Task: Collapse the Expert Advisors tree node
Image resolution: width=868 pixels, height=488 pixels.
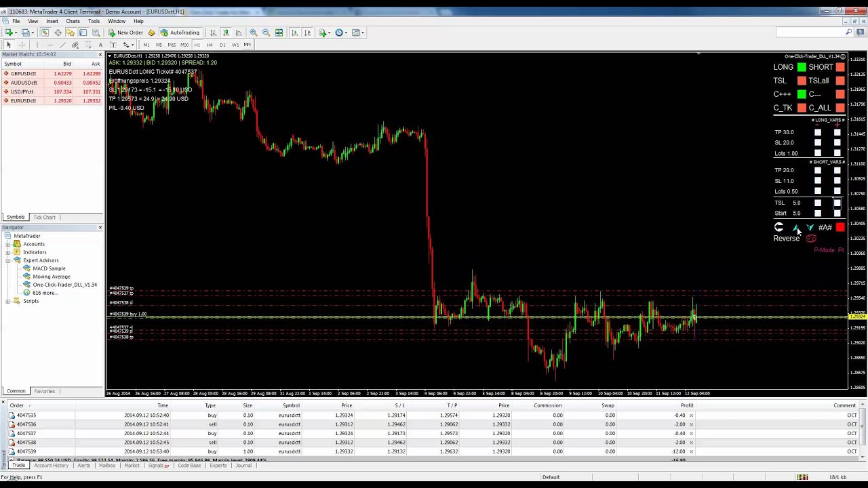Action: pyautogui.click(x=7, y=260)
